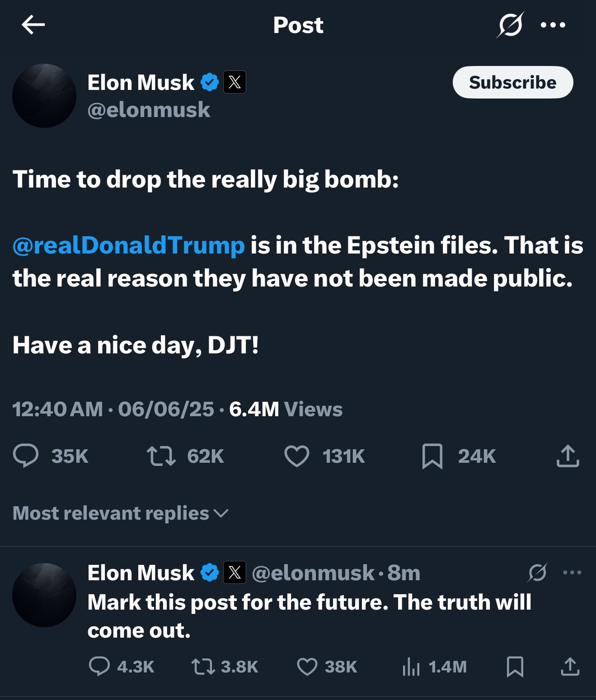The image size is (596, 700).
Task: Like the main post with 131K likes
Action: [297, 456]
